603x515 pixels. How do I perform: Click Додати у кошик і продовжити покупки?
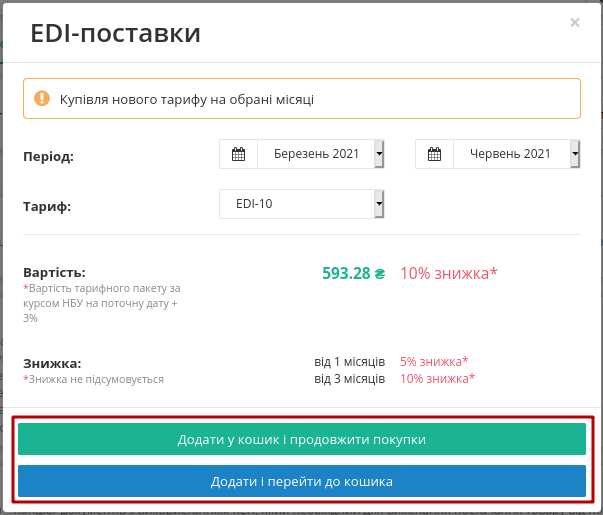(x=302, y=439)
